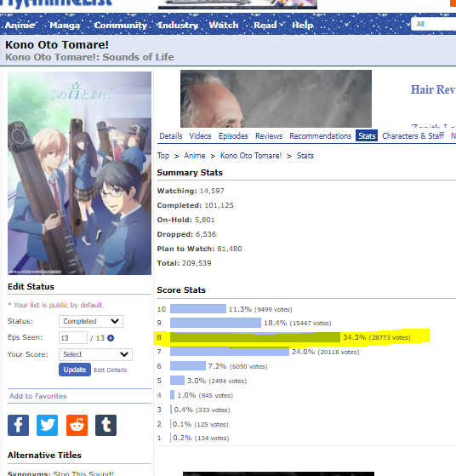Open Kono Oto Tomare! breadcrumb link
Image resolution: width=456 pixels, height=476 pixels.
[x=251, y=156]
